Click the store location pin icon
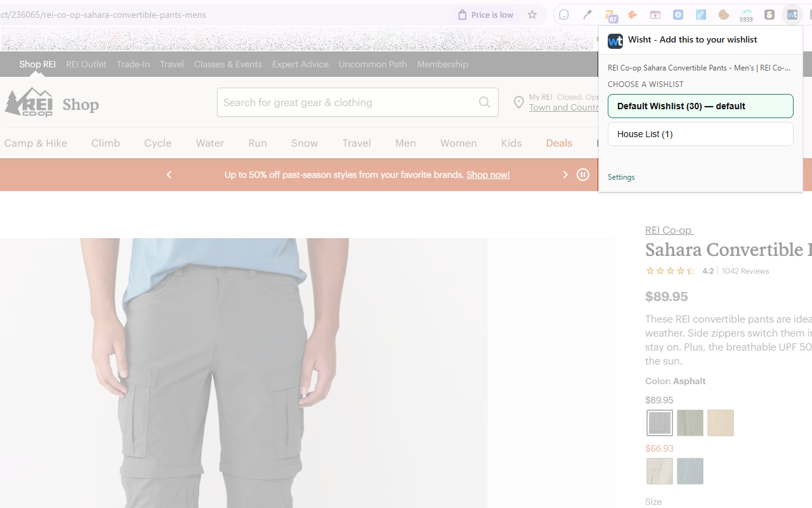812x508 pixels. pos(519,102)
